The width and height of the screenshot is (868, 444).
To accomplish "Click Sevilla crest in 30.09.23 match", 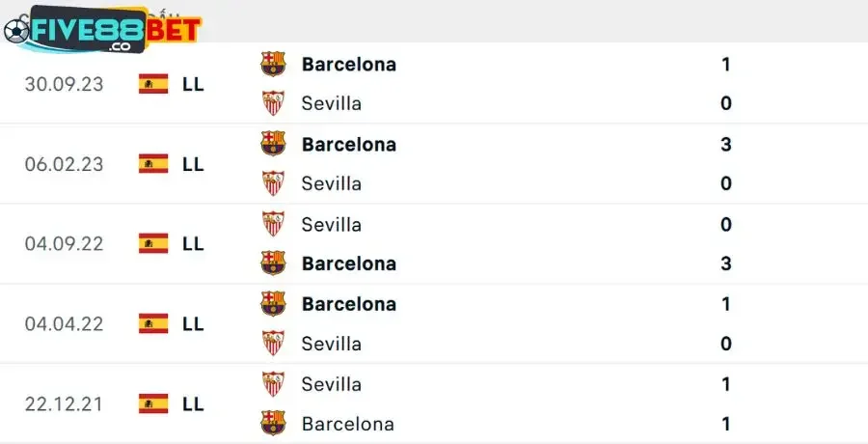I will [x=274, y=103].
